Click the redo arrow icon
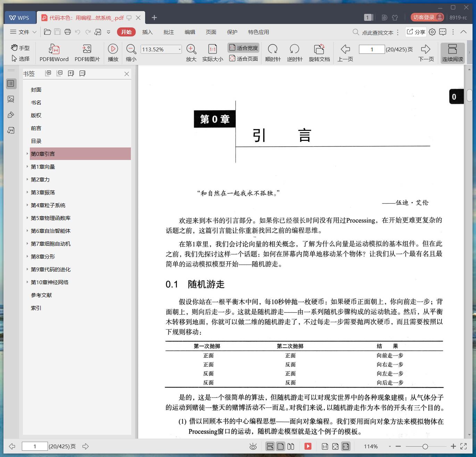 click(x=88, y=32)
